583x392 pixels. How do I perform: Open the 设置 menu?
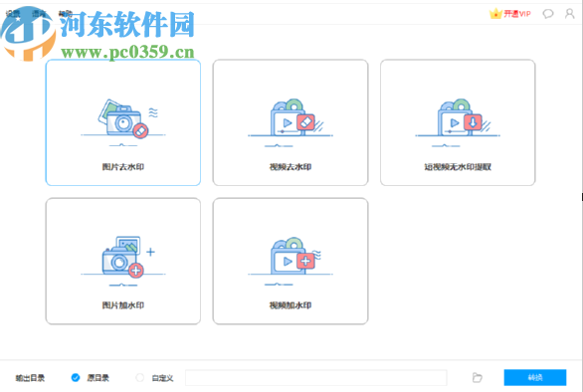(13, 14)
